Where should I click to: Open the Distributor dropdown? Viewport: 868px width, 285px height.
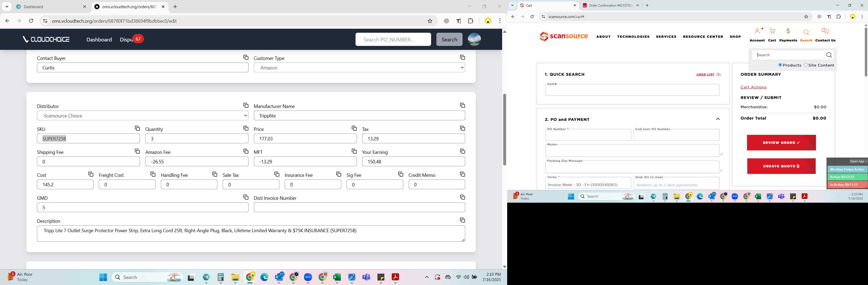point(143,116)
